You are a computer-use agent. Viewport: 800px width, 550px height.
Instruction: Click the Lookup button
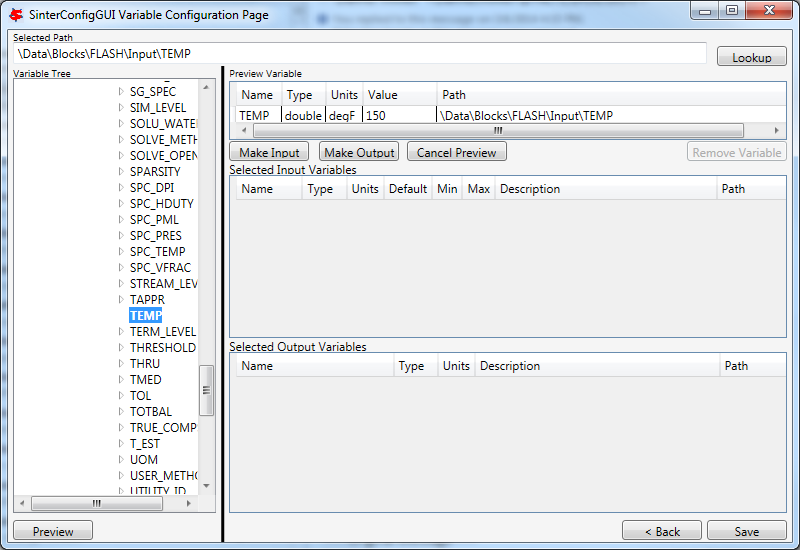click(751, 57)
